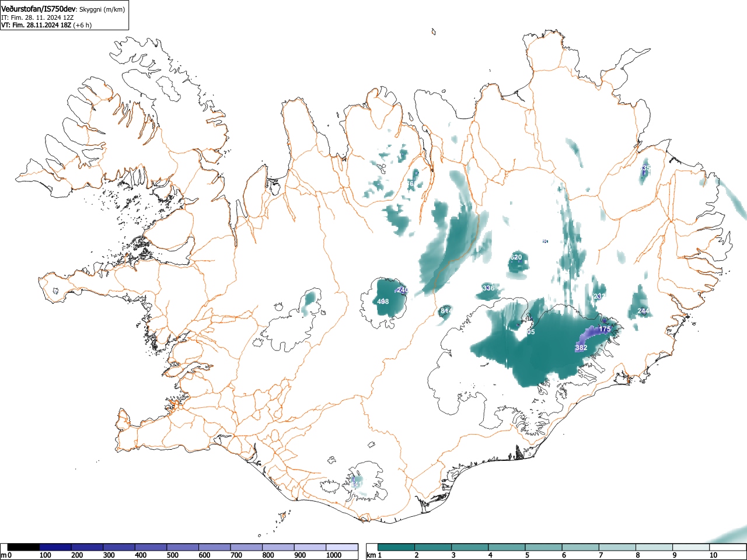This screenshot has width=747, height=560.
Task: Click the 100–200 m dark navy swatch
Action: (x=55, y=547)
